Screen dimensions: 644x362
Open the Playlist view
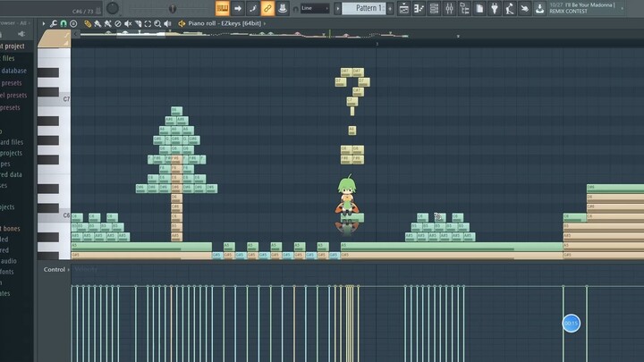[x=404, y=8]
